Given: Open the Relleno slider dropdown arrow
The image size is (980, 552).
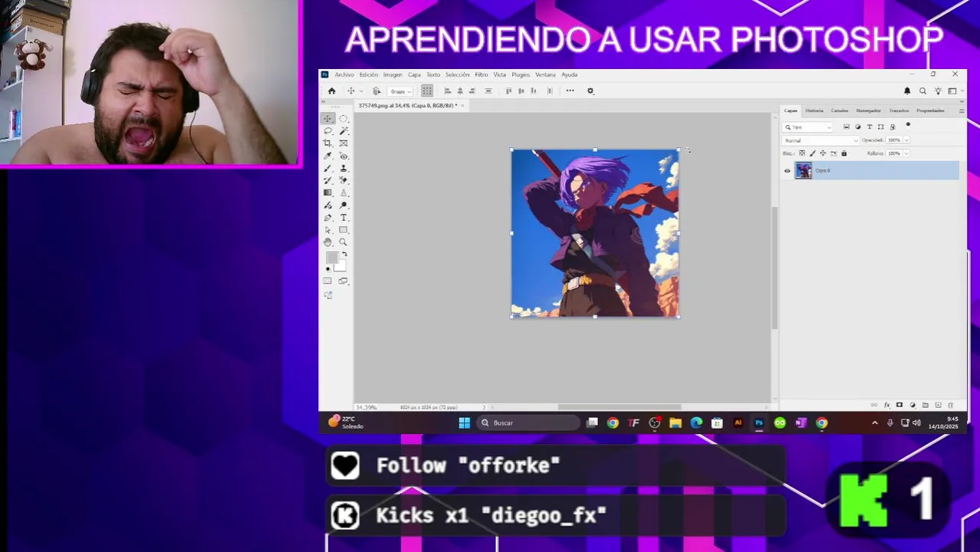Looking at the screenshot, I should pos(906,153).
